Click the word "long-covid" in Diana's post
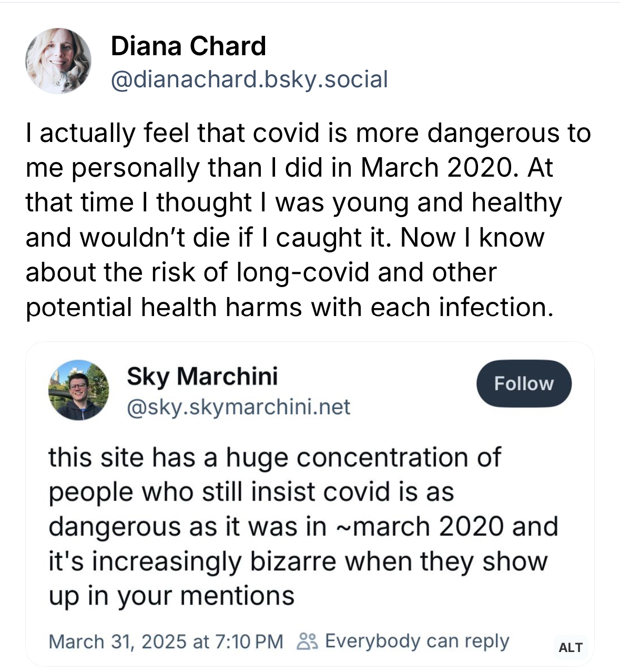Image resolution: width=620 pixels, height=672 pixels. (x=303, y=272)
